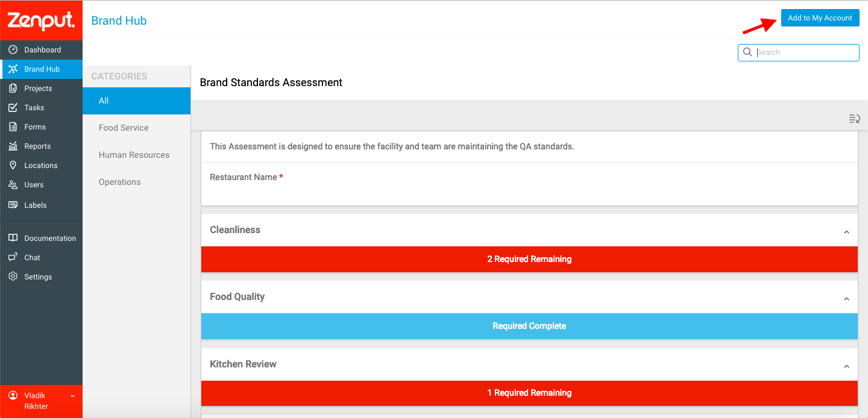Open the Documentation link in sidebar
This screenshot has width=868, height=418.
coord(50,238)
